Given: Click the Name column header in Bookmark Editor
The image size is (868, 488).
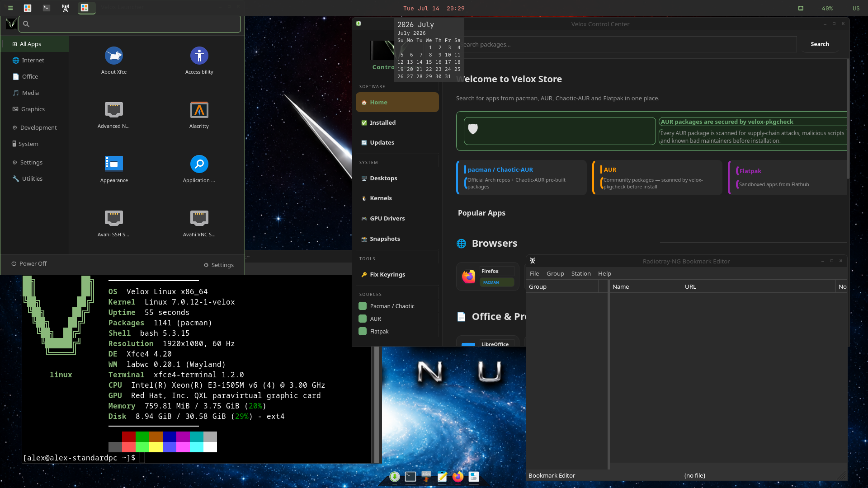Looking at the screenshot, I should click(x=645, y=286).
